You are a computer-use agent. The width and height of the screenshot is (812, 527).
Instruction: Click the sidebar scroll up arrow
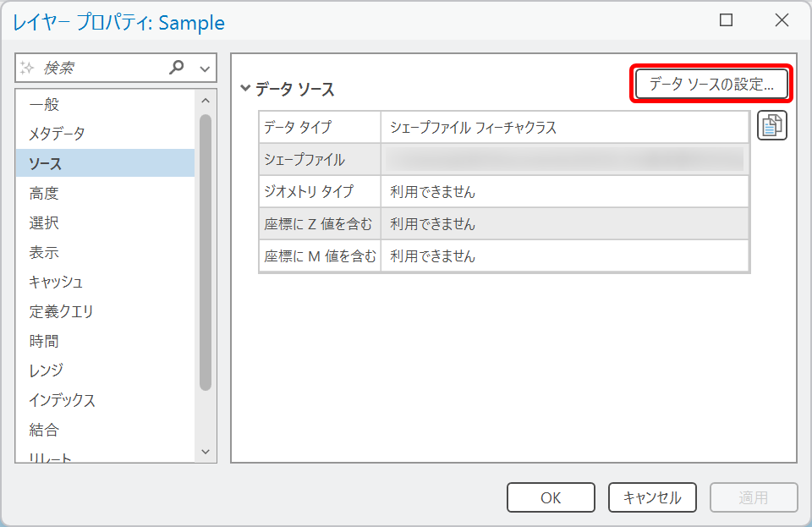205,100
